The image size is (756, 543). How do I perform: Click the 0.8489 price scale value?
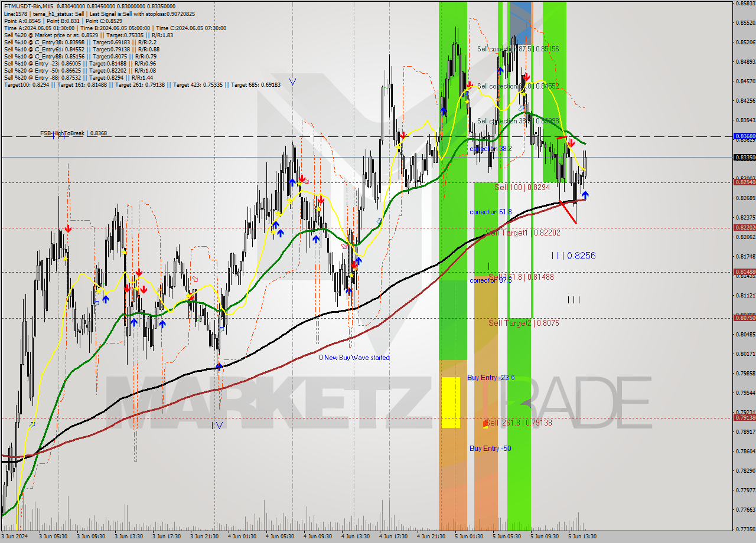click(745, 61)
